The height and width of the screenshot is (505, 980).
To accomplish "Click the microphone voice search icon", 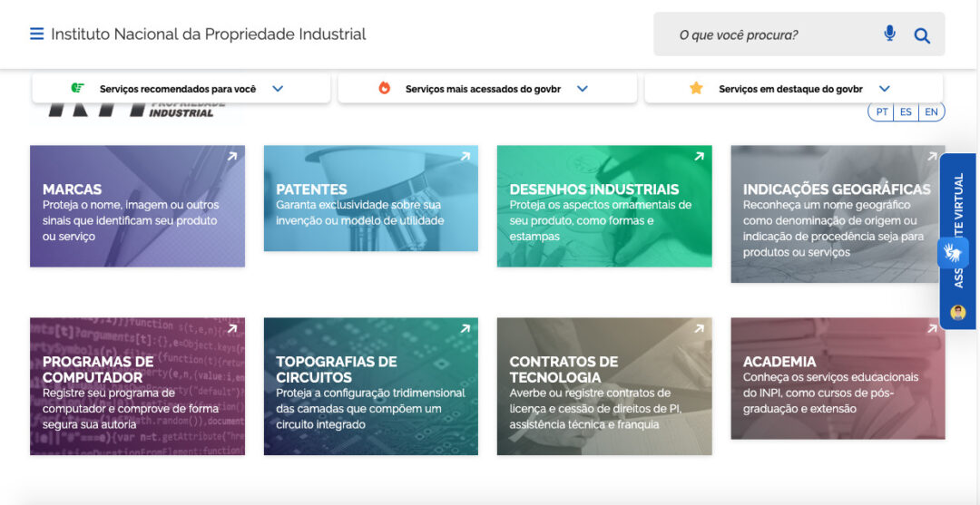I will 889,34.
